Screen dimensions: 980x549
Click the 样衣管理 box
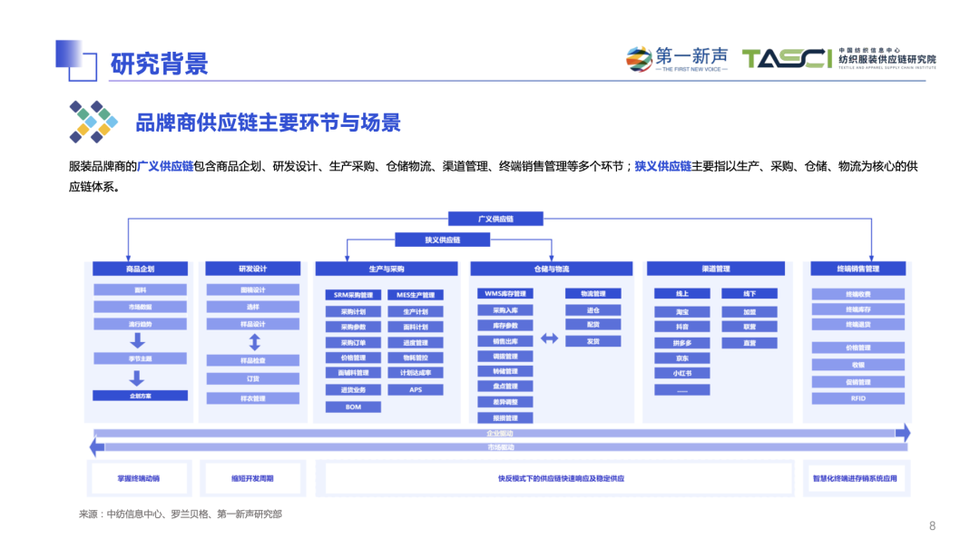[x=252, y=398]
